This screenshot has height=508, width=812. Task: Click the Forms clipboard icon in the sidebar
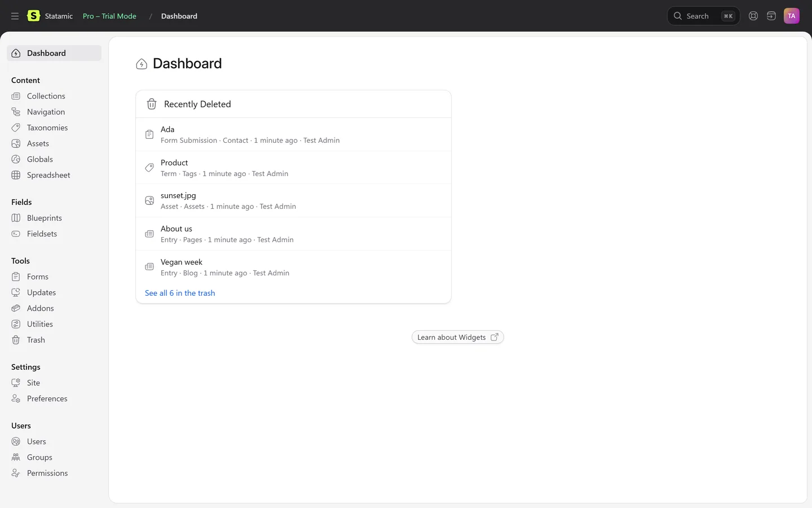click(16, 277)
